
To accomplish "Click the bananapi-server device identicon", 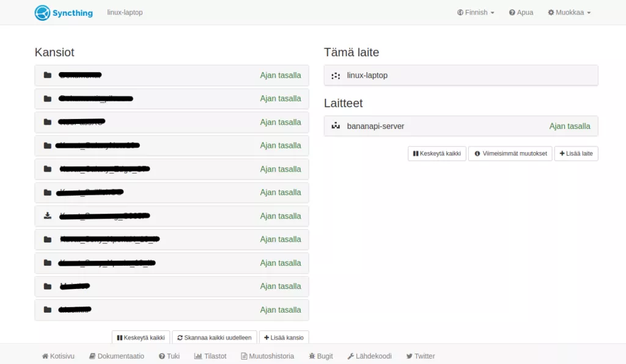I will (335, 126).
